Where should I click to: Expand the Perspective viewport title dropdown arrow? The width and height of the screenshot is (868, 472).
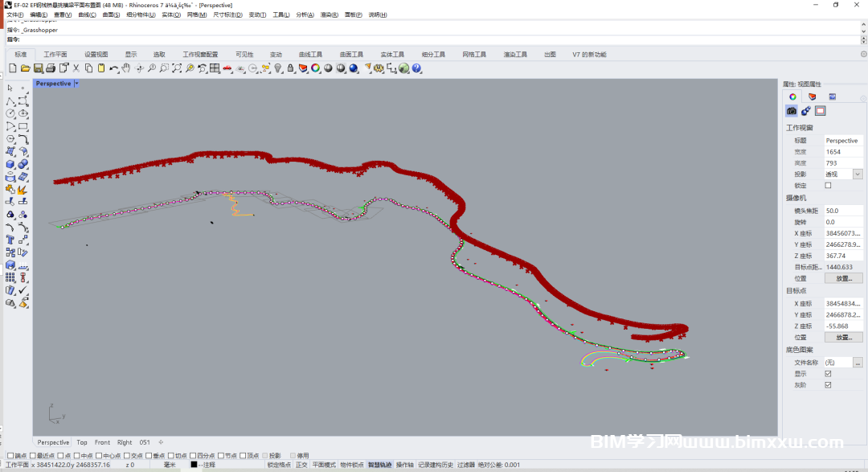coord(76,84)
